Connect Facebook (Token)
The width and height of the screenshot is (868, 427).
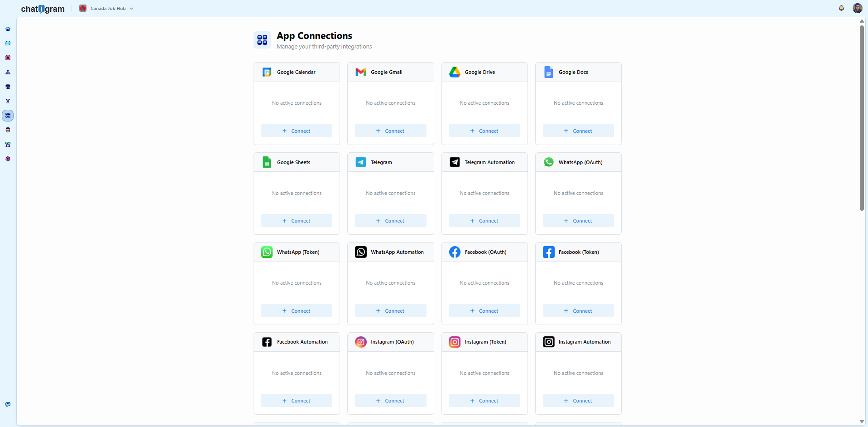coord(578,311)
